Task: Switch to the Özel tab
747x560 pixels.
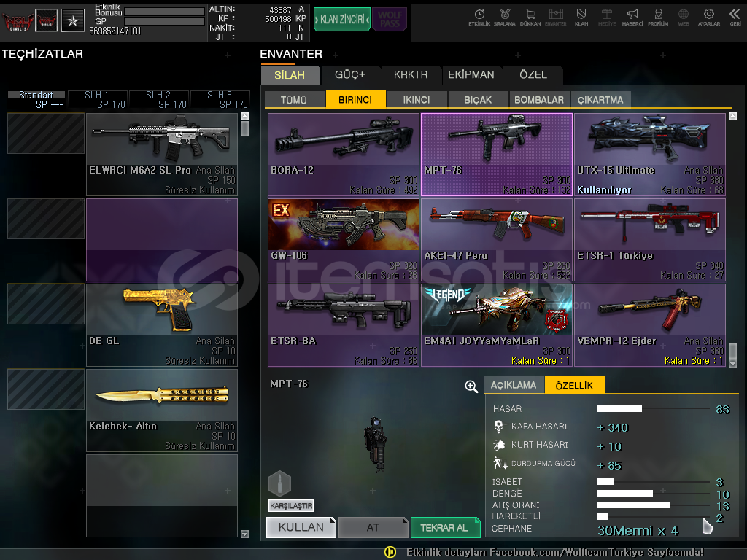Action: tap(533, 75)
